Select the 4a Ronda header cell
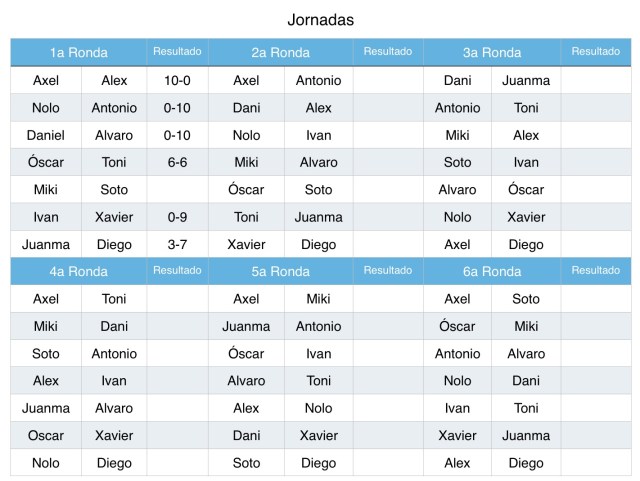Viewport: 640px width, 481px height. [78, 271]
